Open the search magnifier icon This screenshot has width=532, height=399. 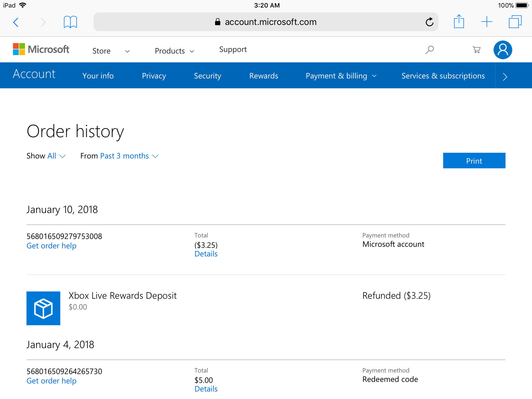(x=430, y=50)
